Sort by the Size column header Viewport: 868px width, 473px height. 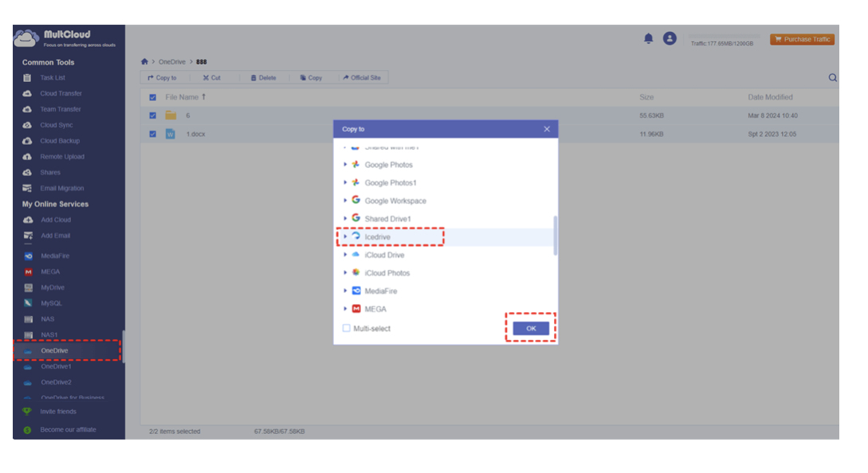646,97
